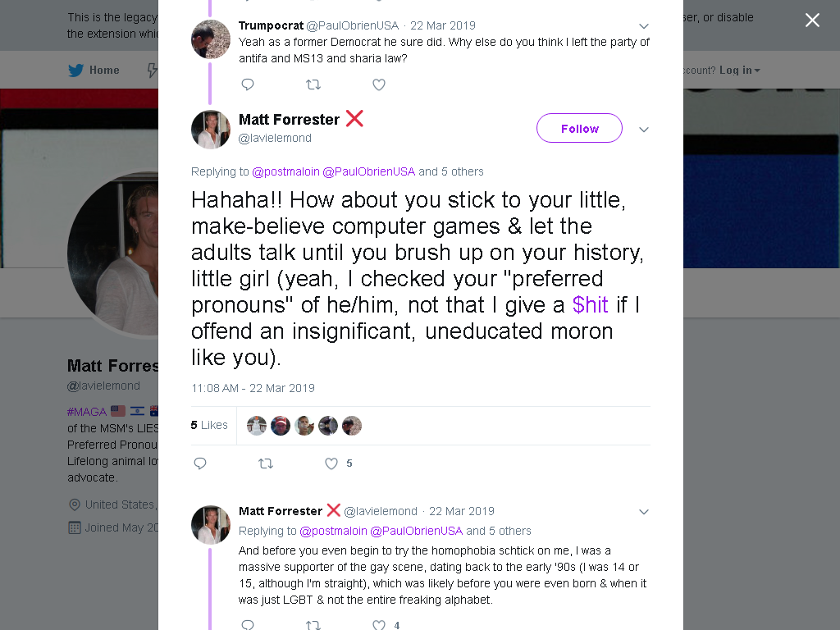Go to Twitter Home
This screenshot has width=840, height=630.
94,71
